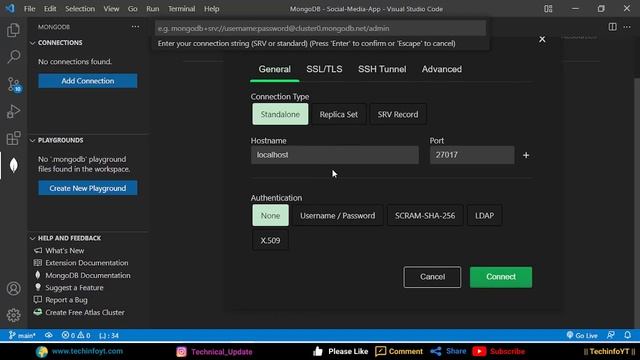Switch to the SSH Tunnel tab

(382, 69)
